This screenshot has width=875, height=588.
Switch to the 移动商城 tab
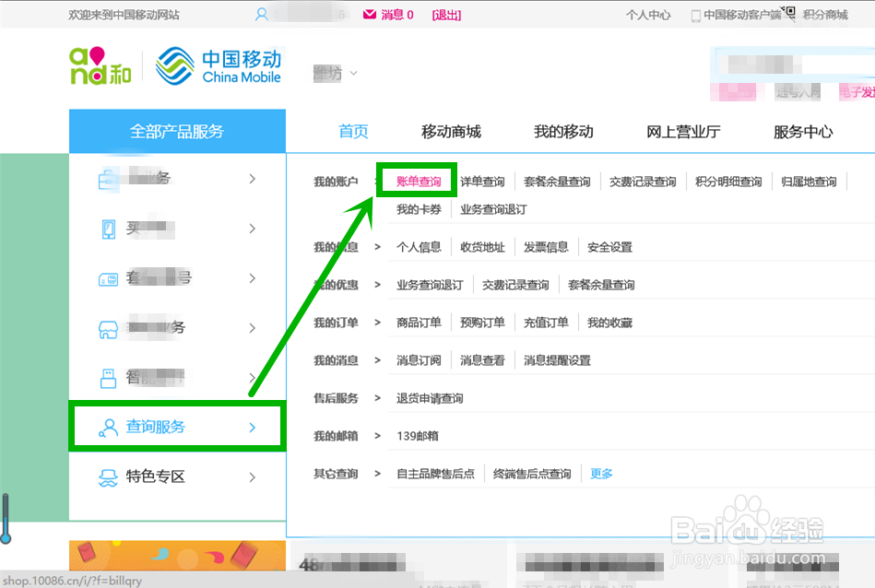coord(452,131)
